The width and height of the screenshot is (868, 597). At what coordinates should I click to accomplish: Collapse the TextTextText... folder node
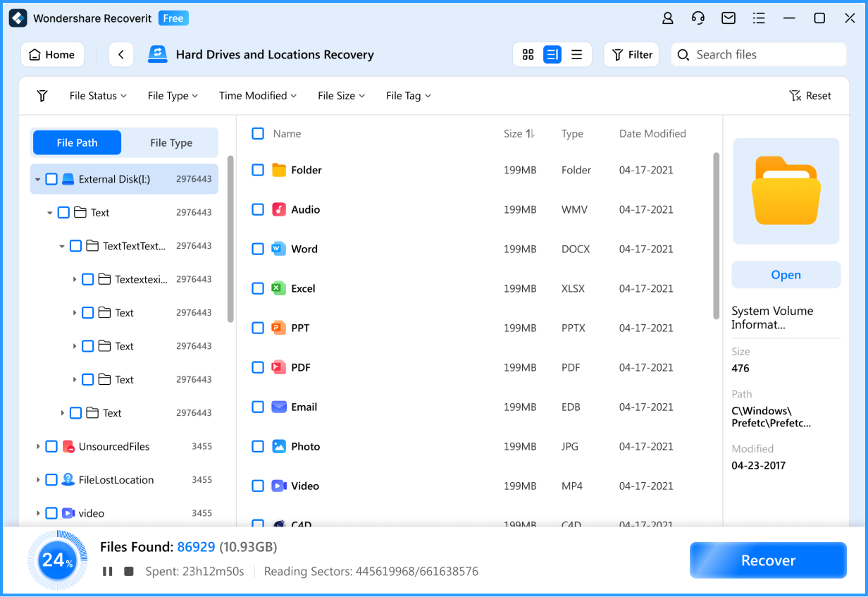pos(62,247)
